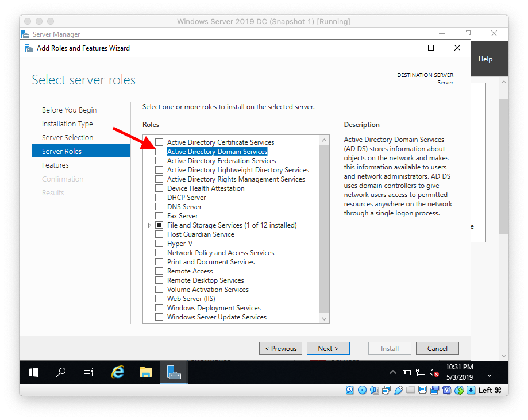The image size is (528, 420).
Task: Click the Next button in the wizard
Action: [328, 348]
